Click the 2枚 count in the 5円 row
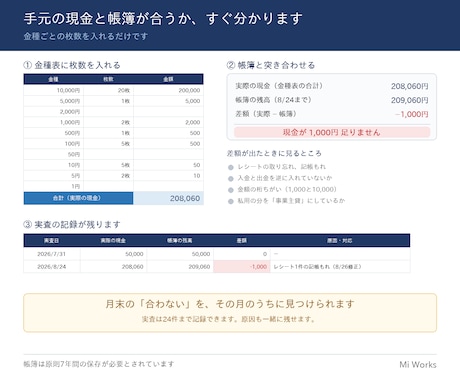The width and height of the screenshot is (460, 380). click(108, 176)
